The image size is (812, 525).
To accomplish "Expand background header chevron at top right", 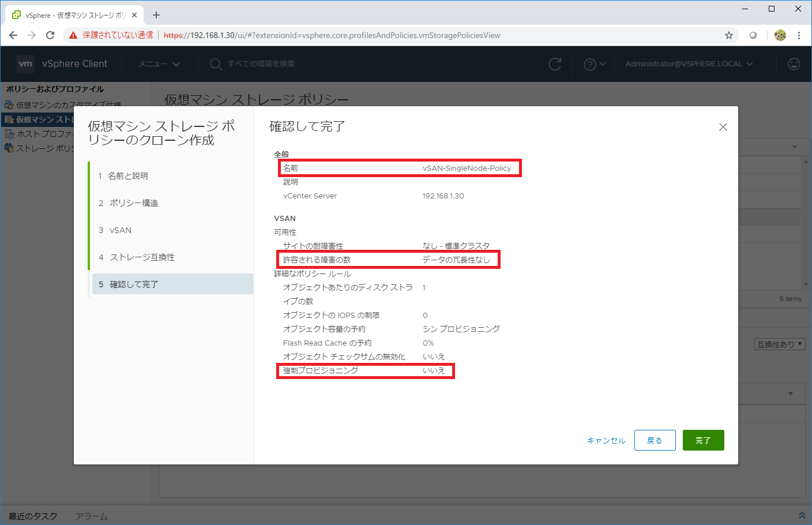I will 795,147.
